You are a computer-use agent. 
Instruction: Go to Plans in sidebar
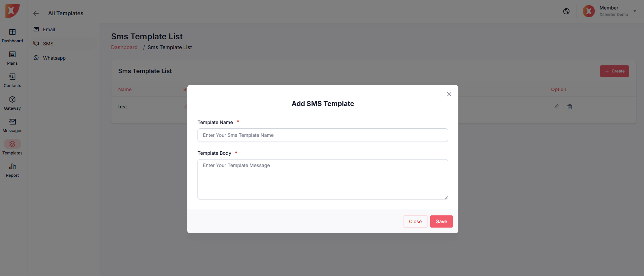13,58
